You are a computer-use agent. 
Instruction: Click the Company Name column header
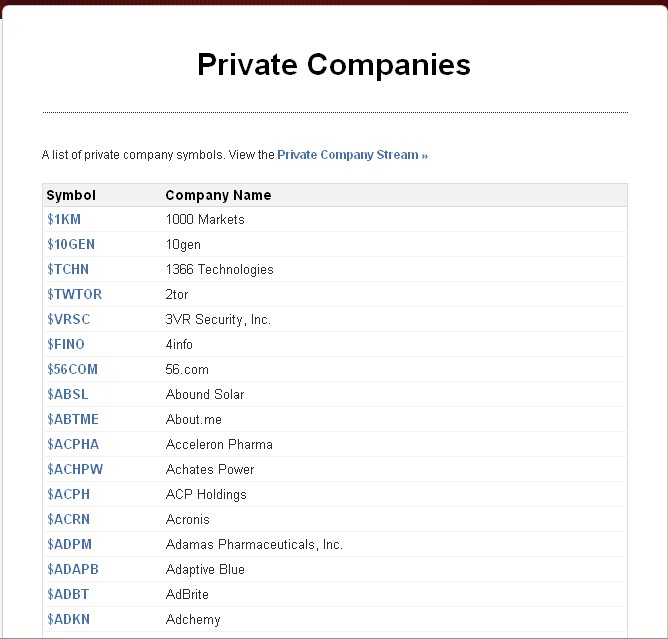click(218, 195)
